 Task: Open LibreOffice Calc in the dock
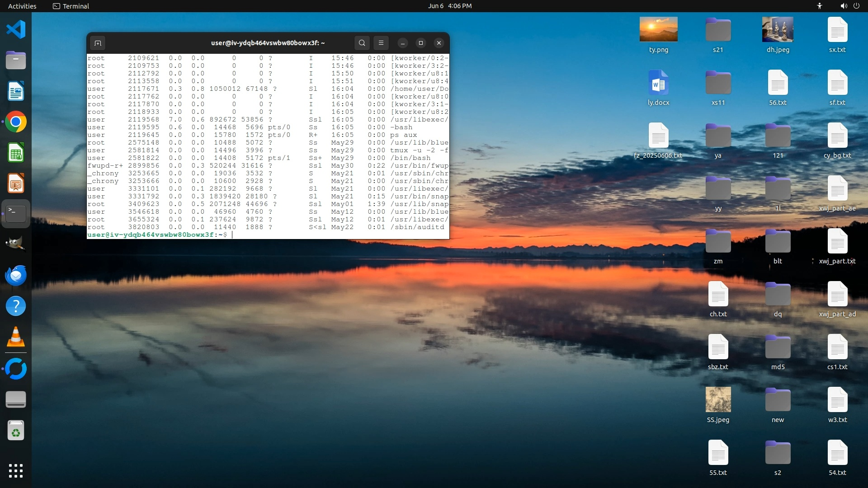point(16,153)
